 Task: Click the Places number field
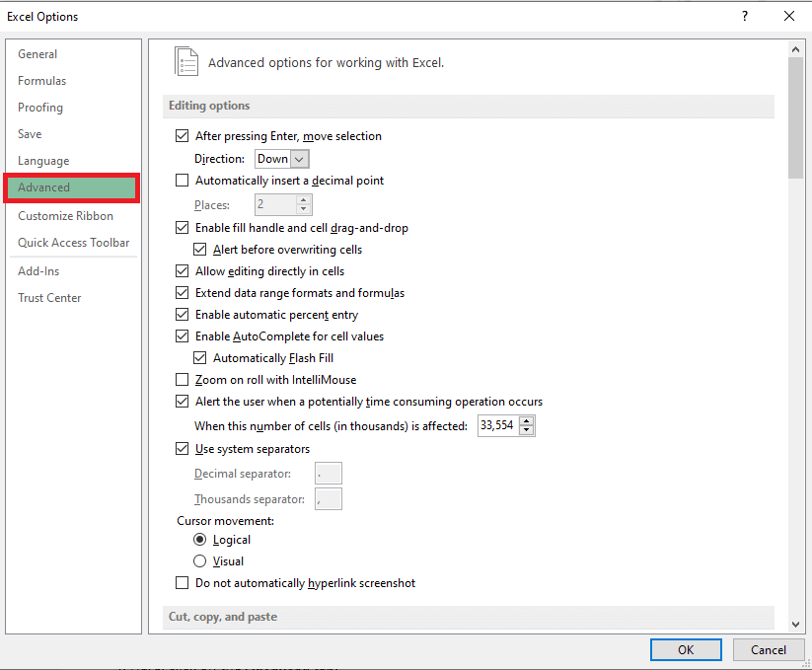tap(275, 204)
